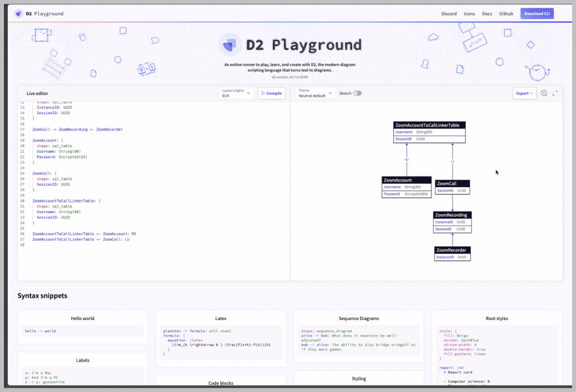The width and height of the screenshot is (576, 392).
Task: Click the 'Live editor' label
Action: (x=37, y=93)
